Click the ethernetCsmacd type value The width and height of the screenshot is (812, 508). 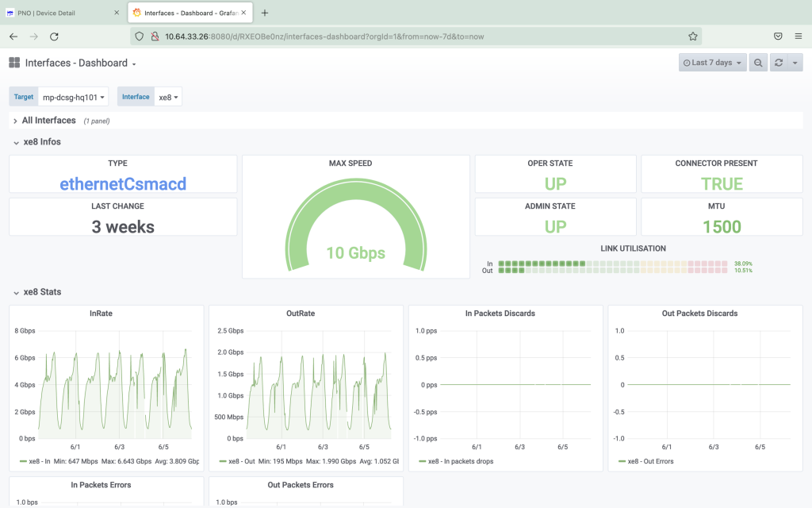(x=123, y=184)
